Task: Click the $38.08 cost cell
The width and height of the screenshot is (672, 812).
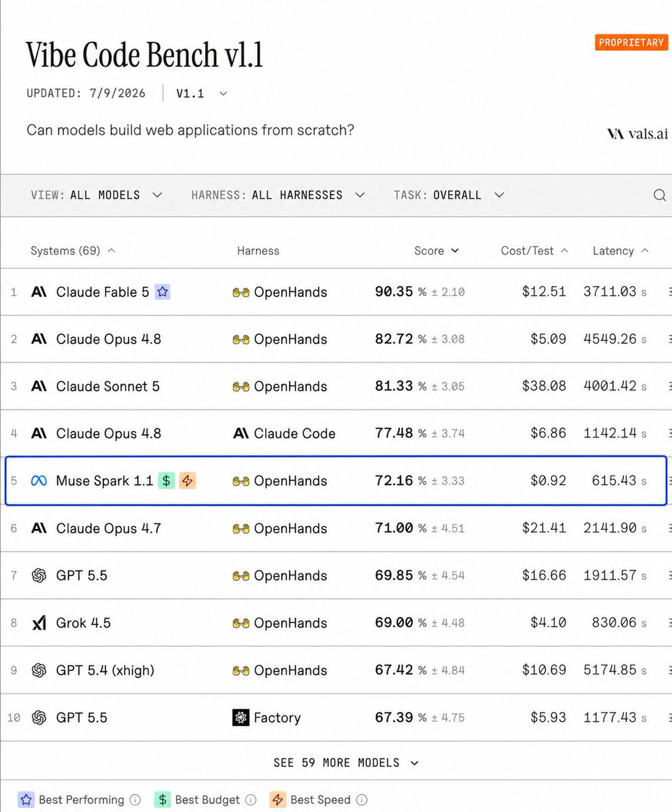Action: point(544,386)
